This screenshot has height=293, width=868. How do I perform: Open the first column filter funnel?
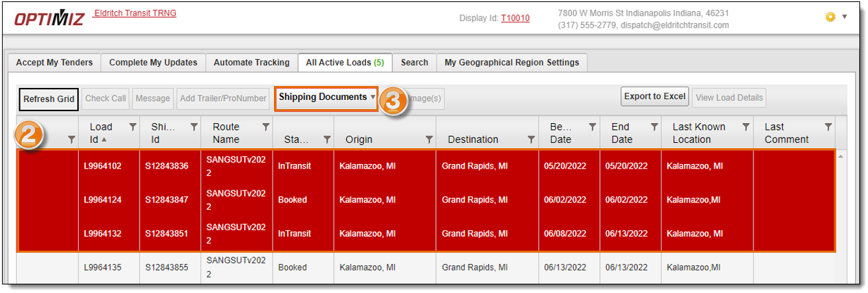point(71,140)
